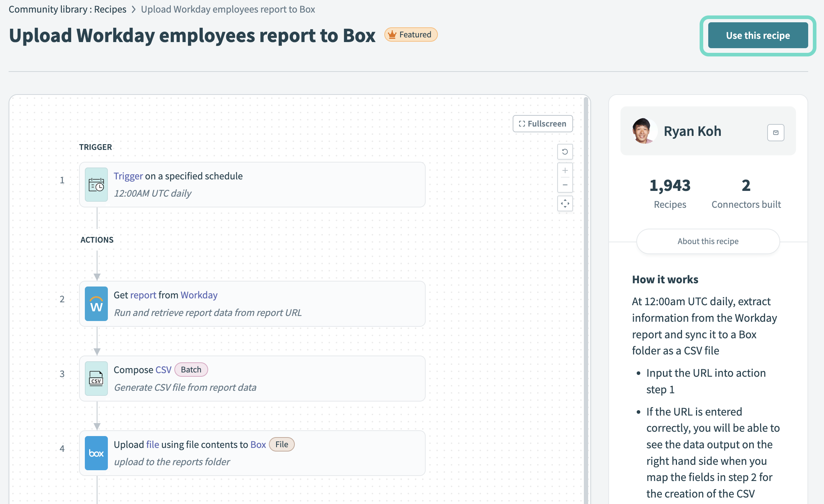Click the message icon next to Ryan Koh
Viewport: 824px width, 504px height.
point(775,133)
